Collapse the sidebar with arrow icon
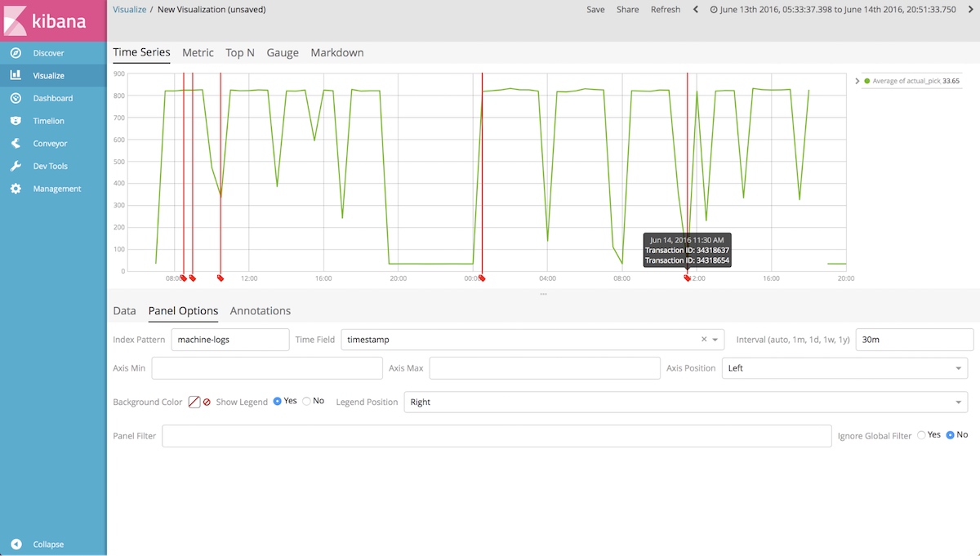Screen dimensions: 980x556 coord(16,545)
